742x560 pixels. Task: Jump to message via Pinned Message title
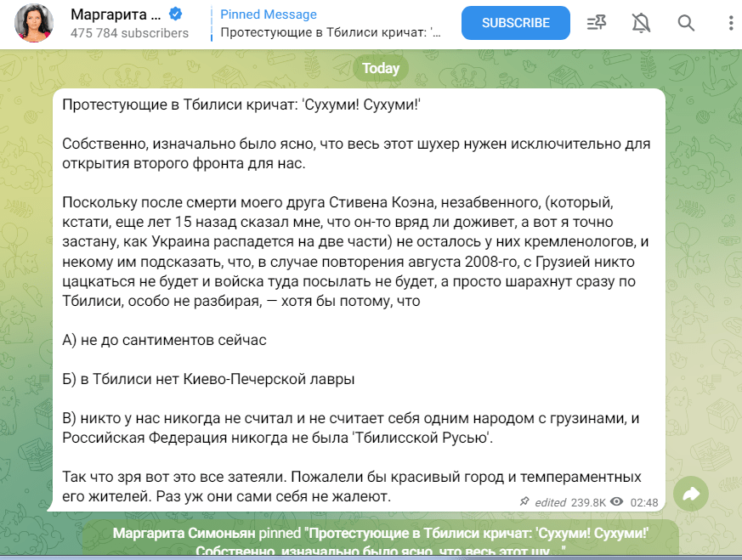(268, 14)
